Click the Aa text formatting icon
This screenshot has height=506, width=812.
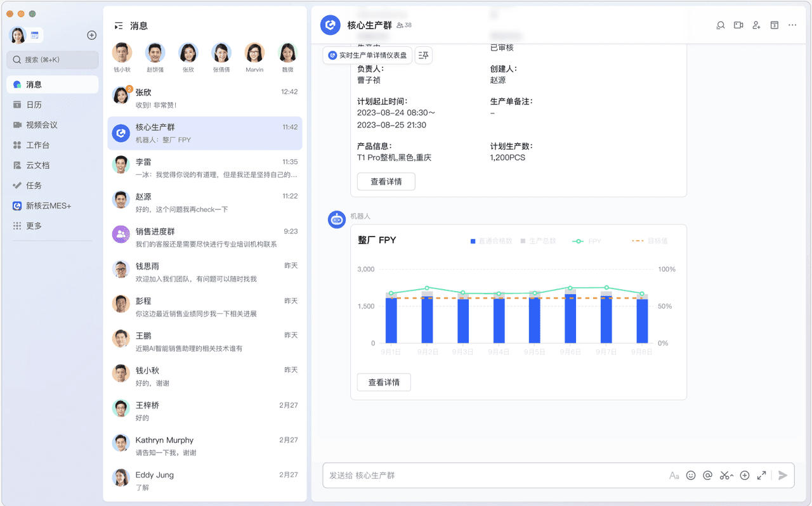coord(674,476)
